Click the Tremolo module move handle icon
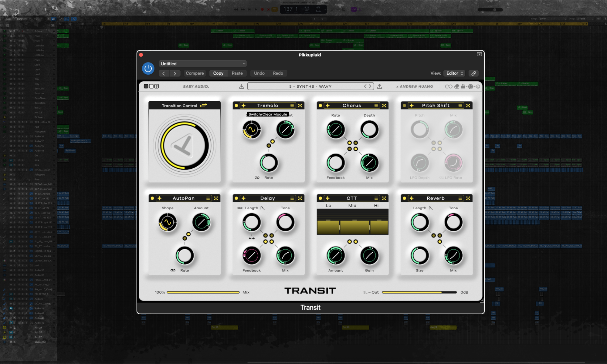 tap(243, 106)
